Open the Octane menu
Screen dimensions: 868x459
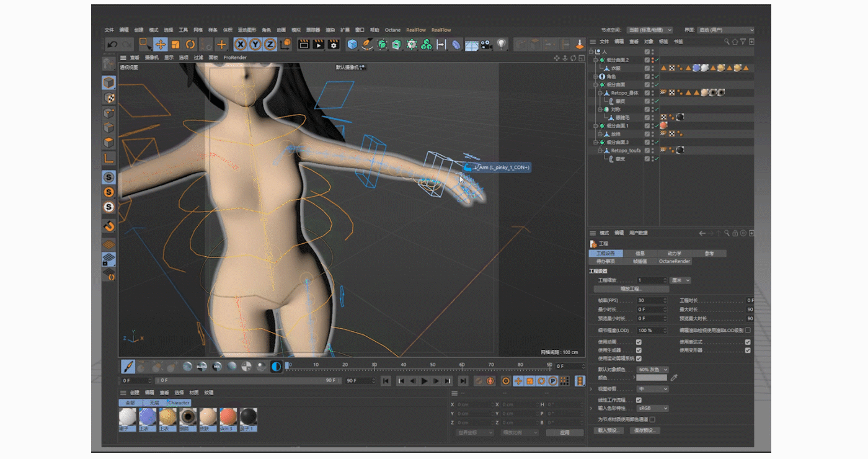click(392, 30)
